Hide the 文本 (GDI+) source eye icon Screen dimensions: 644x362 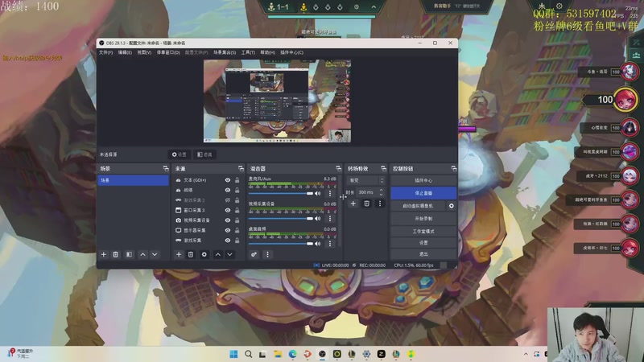click(x=228, y=180)
